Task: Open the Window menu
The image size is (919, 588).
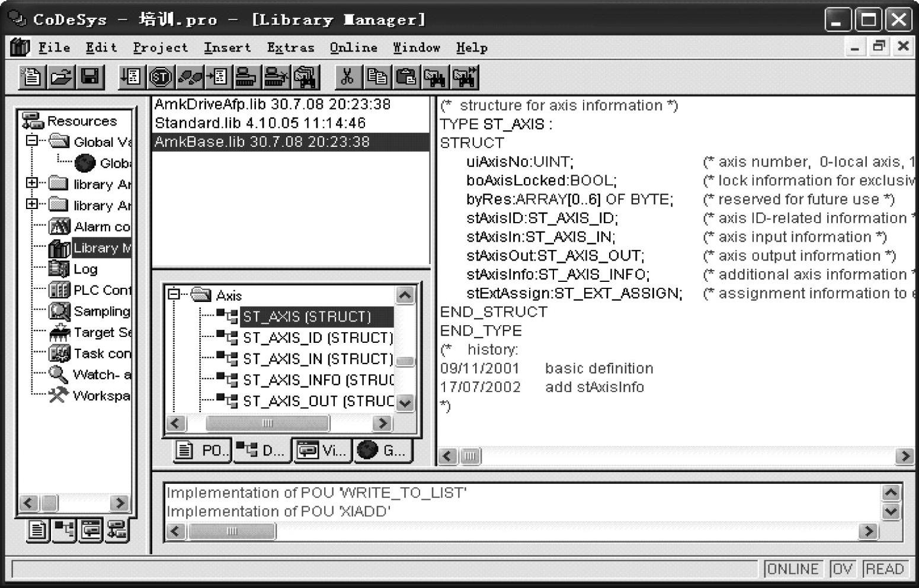Action: 417,47
